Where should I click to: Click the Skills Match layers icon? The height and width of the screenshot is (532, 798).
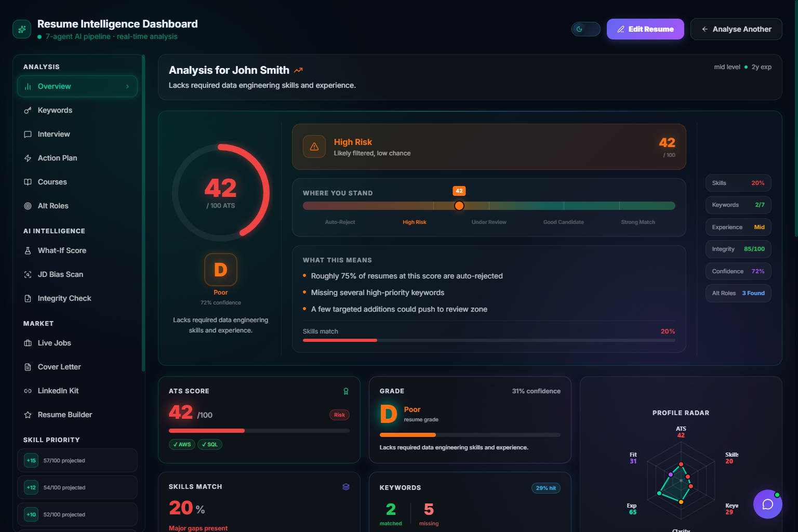[346, 487]
